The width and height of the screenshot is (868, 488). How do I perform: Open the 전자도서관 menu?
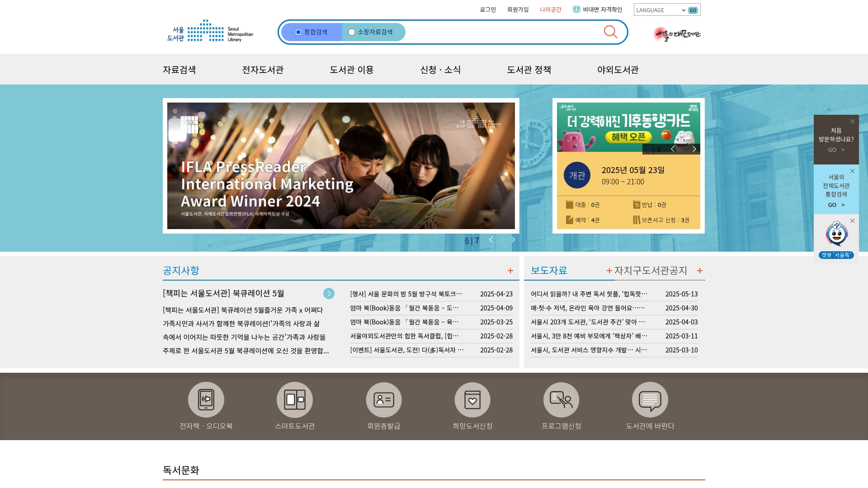coord(263,70)
